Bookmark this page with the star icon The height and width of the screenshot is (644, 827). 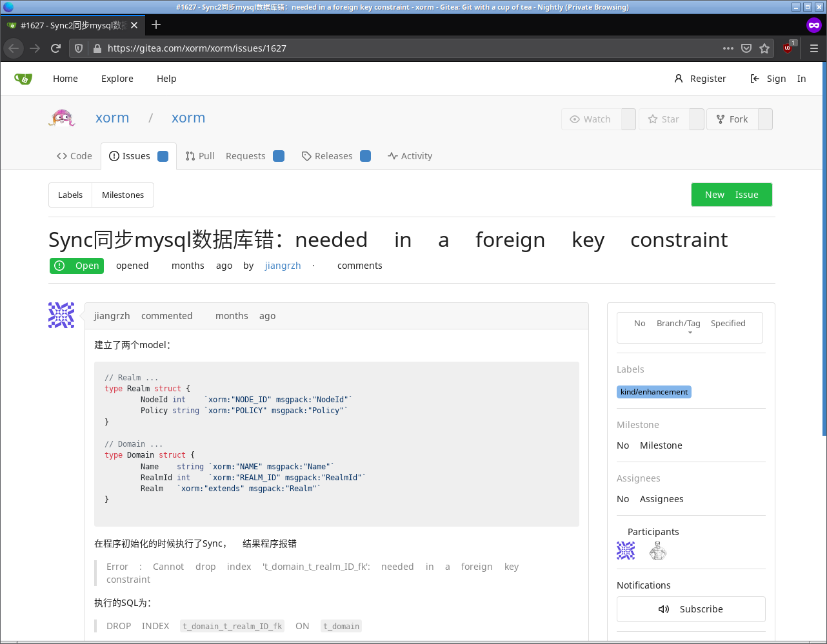[764, 48]
